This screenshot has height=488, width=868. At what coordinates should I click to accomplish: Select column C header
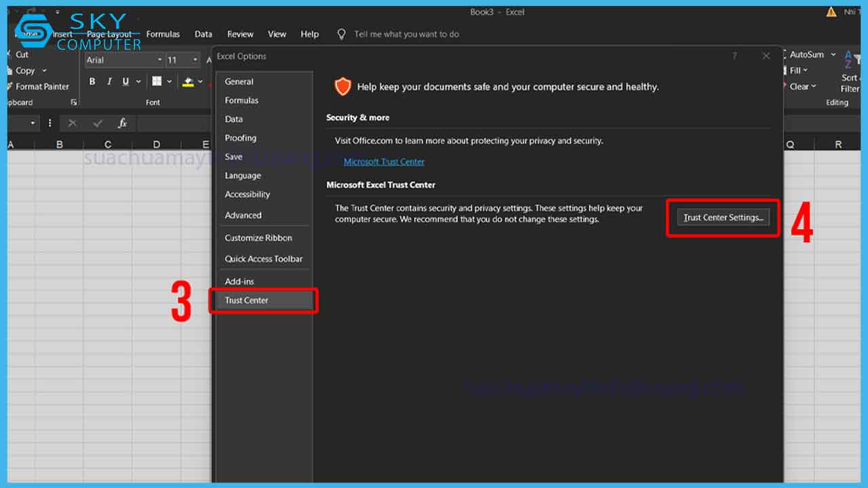coord(108,144)
